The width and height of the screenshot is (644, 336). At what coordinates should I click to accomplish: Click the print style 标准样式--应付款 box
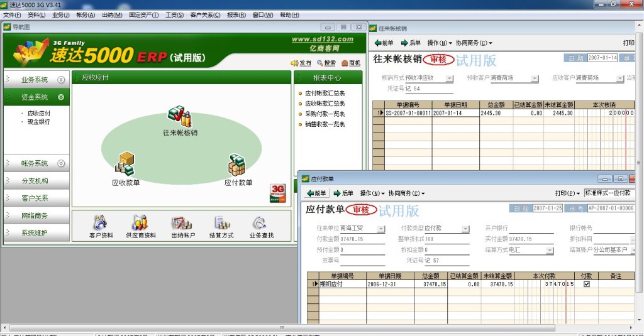click(x=609, y=193)
